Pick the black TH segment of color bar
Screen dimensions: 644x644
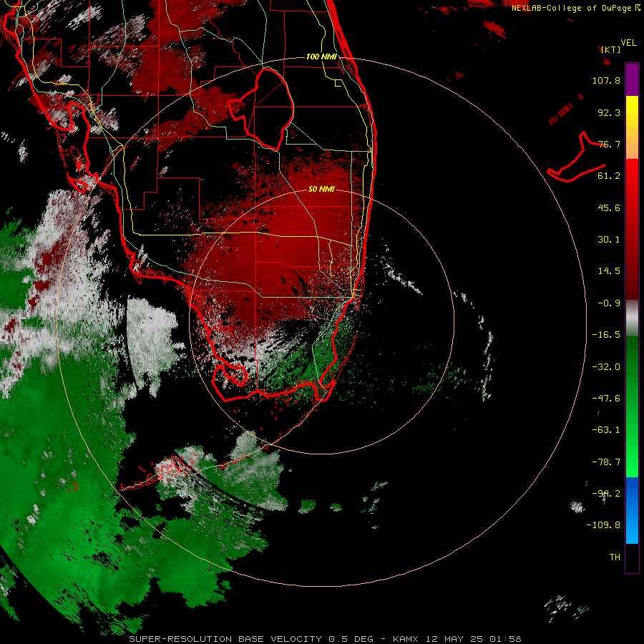(x=632, y=557)
